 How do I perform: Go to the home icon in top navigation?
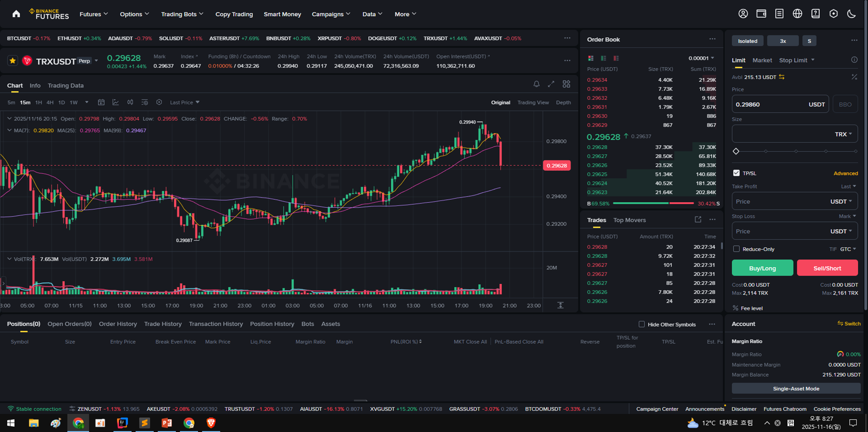(x=16, y=14)
